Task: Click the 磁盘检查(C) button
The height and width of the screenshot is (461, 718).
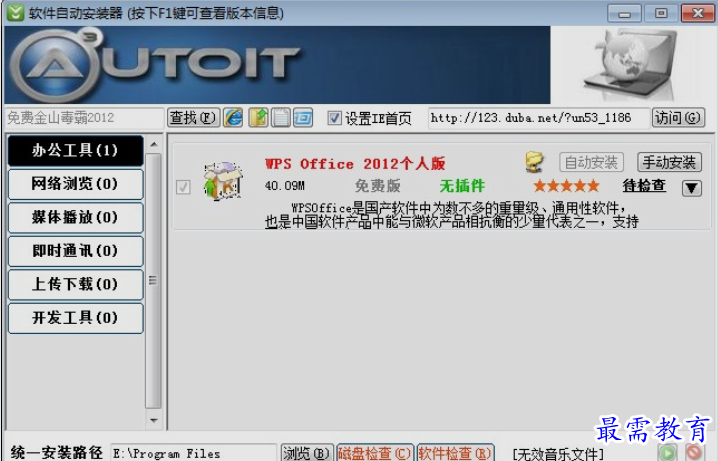Action: [375, 453]
